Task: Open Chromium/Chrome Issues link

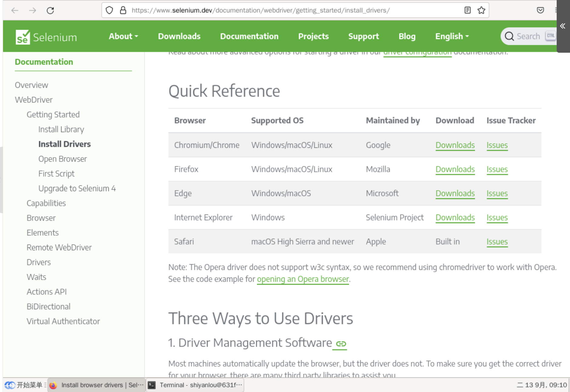Action: (497, 145)
